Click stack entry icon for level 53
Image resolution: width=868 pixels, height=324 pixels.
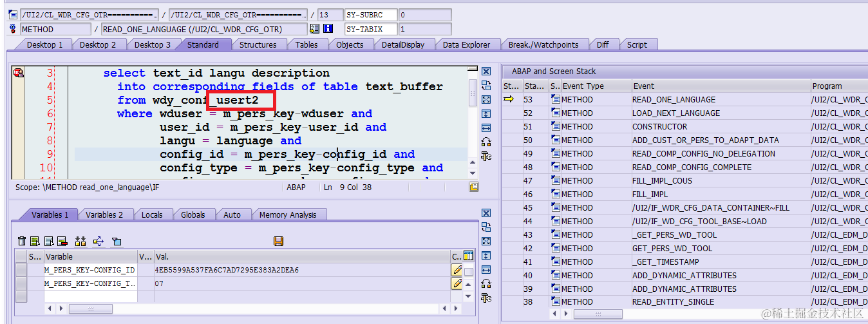click(555, 99)
